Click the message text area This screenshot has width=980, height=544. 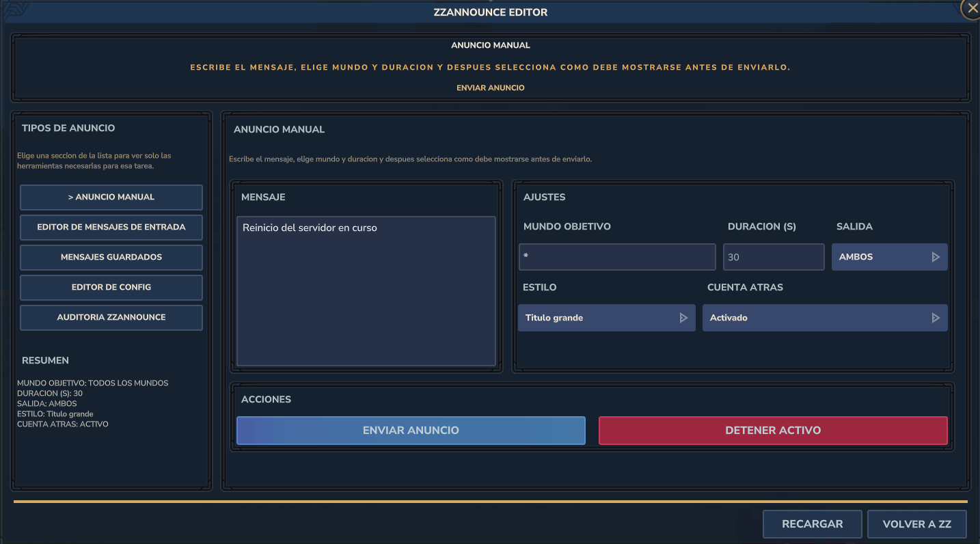pyautogui.click(x=366, y=291)
